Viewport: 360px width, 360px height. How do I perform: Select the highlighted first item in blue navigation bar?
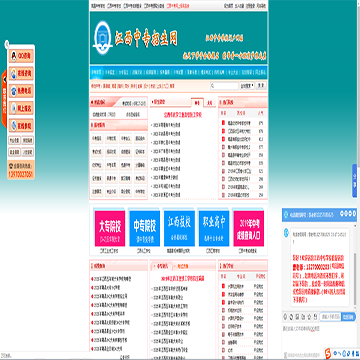96,72
